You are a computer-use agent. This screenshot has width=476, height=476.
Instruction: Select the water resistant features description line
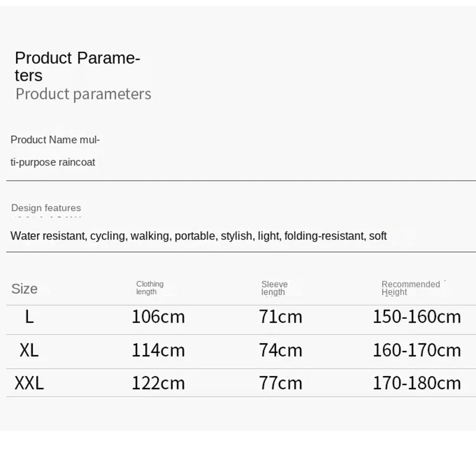point(199,236)
